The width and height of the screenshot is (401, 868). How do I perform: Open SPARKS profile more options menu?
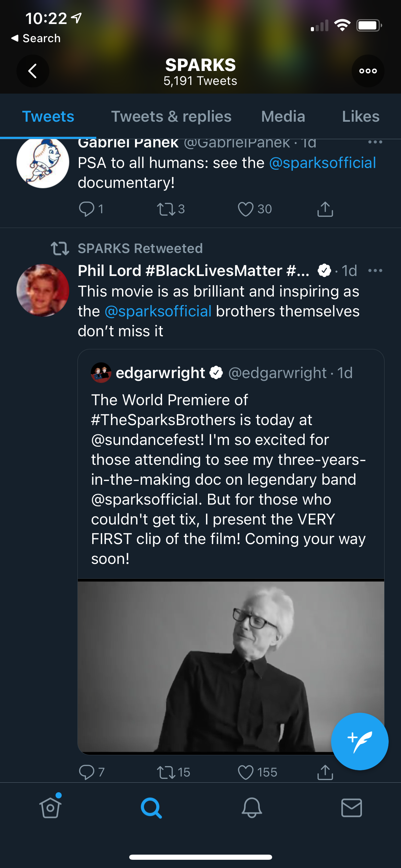pyautogui.click(x=368, y=71)
